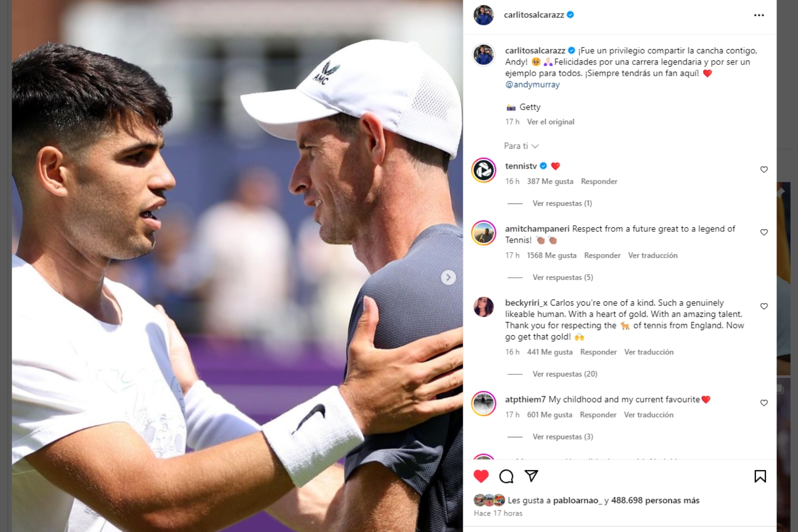The height and width of the screenshot is (532, 798).
Task: Expand Ver respuestas (5) replies
Action: point(563,277)
